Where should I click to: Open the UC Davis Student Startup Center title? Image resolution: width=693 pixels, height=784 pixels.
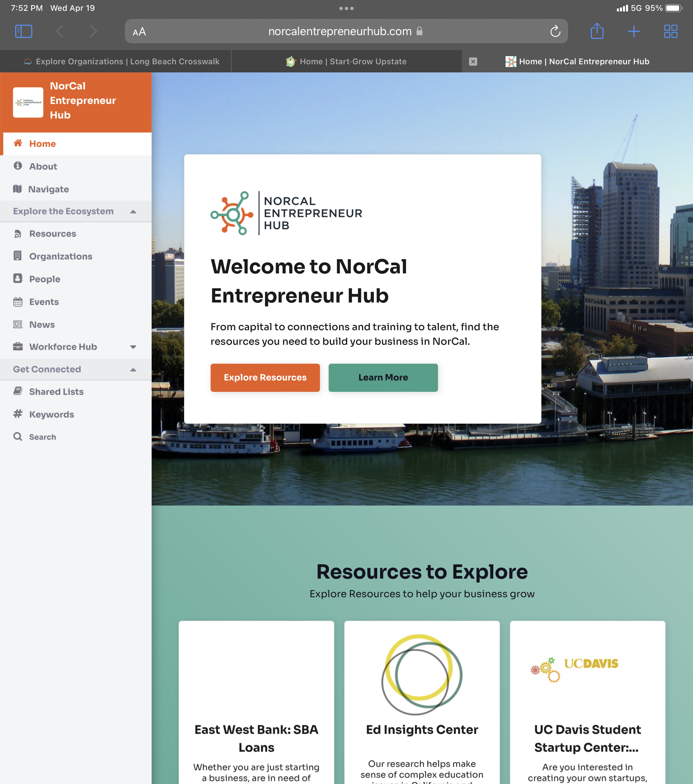[587, 738]
